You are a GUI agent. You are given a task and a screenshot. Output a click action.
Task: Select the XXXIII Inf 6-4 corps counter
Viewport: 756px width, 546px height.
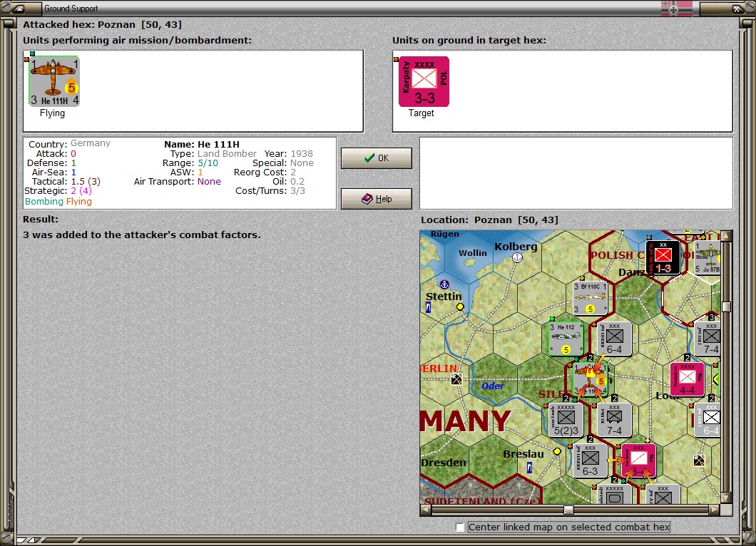(614, 339)
